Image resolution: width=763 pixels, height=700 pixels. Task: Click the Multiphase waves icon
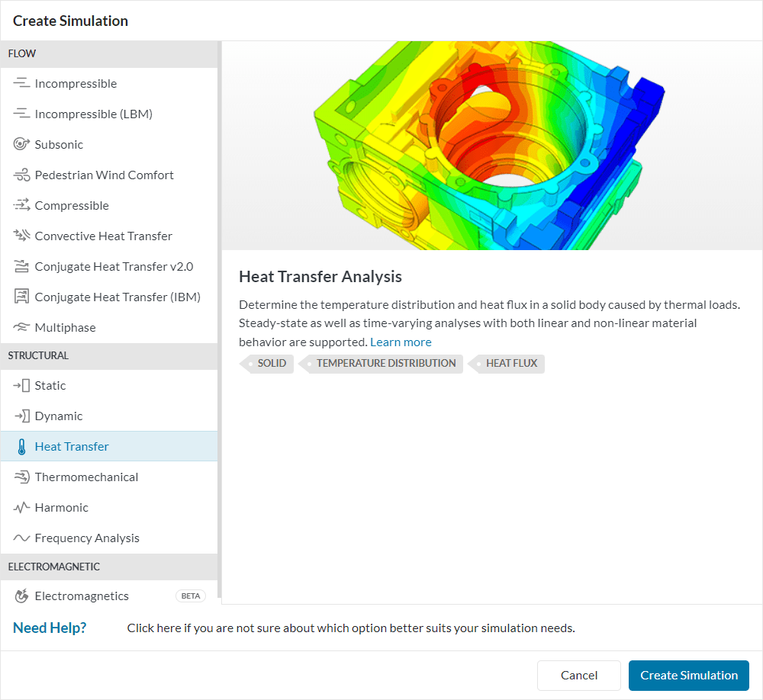(x=21, y=327)
